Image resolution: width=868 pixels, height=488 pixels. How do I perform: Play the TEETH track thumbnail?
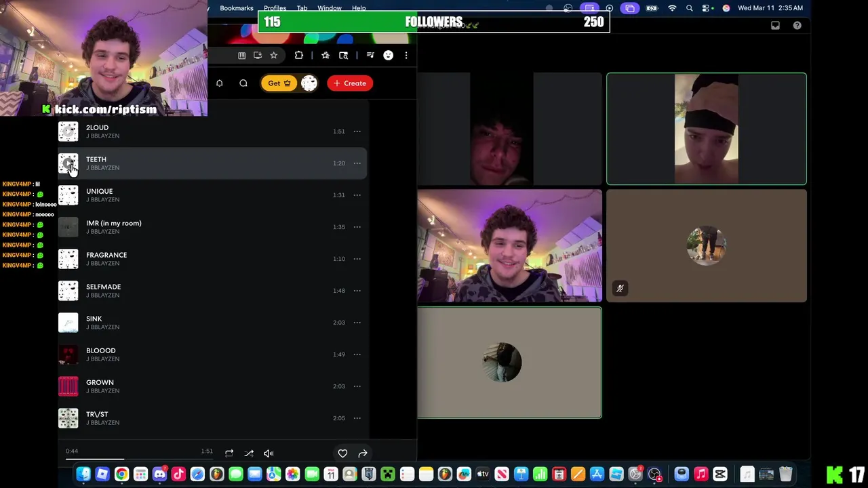[x=68, y=163]
